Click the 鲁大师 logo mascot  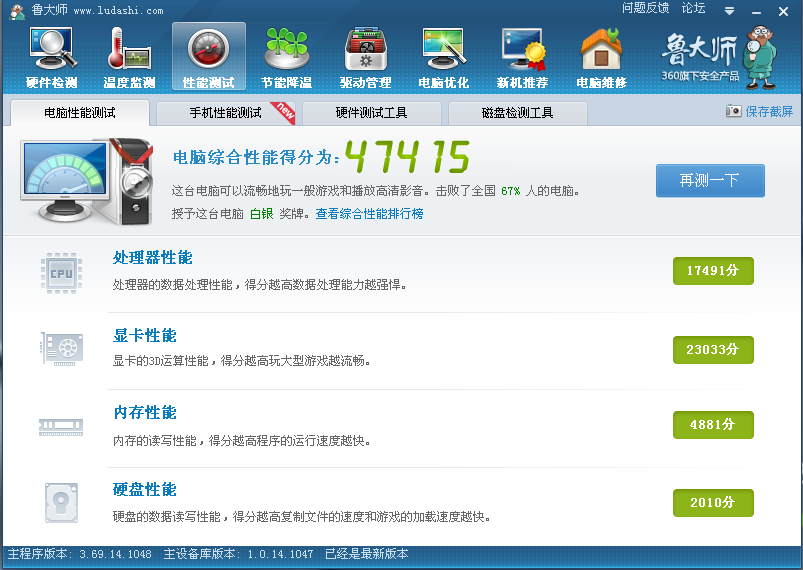[x=762, y=56]
